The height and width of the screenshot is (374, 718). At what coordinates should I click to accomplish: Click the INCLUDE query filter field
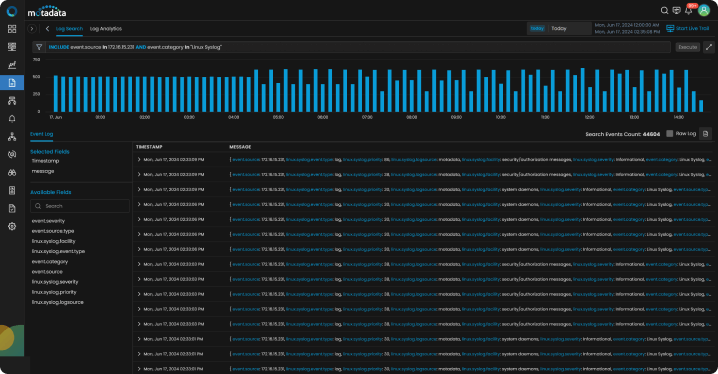pyautogui.click(x=351, y=47)
